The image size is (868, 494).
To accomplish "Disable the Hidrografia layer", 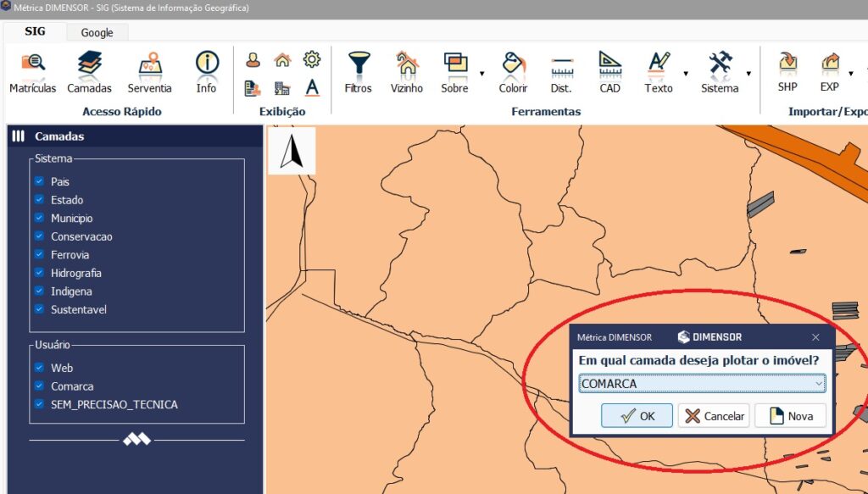I will pyautogui.click(x=39, y=272).
